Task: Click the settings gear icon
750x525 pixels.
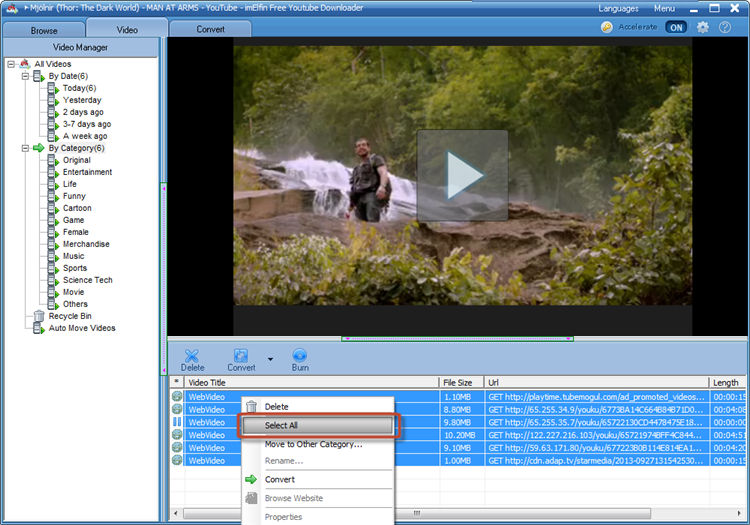Action: click(702, 27)
